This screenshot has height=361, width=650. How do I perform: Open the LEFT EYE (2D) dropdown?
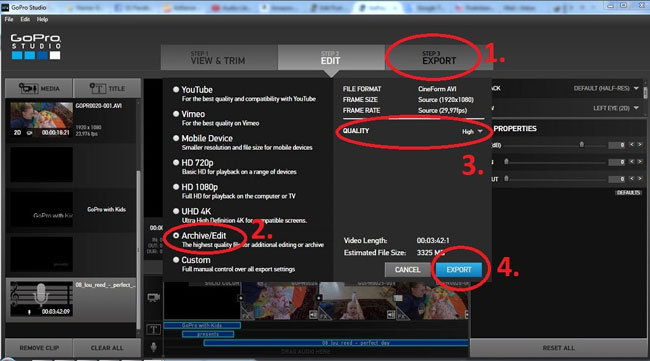click(616, 108)
